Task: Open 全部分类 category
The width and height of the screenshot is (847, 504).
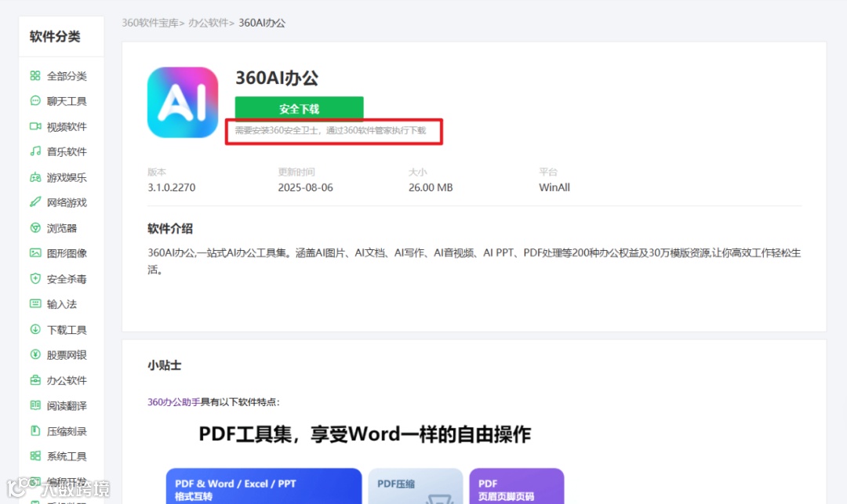Action: (67, 76)
